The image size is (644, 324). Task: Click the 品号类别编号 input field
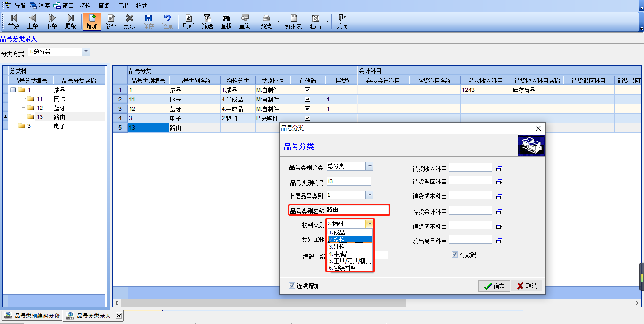click(x=348, y=182)
